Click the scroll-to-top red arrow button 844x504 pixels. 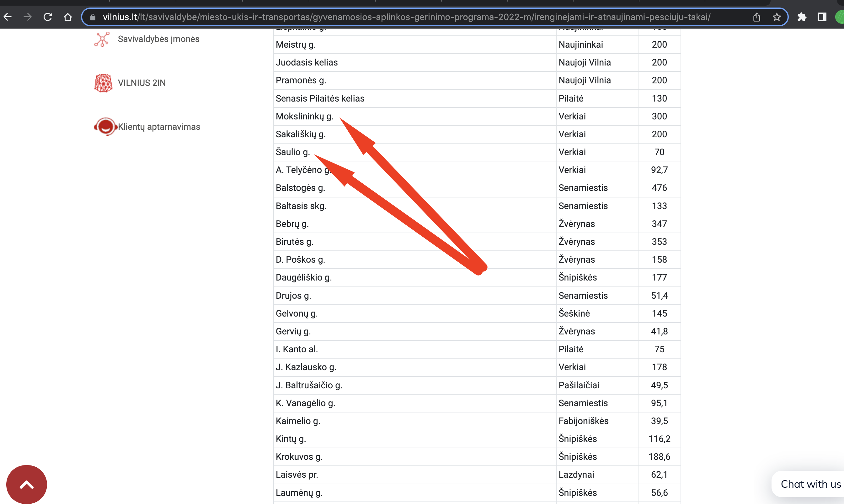(27, 485)
